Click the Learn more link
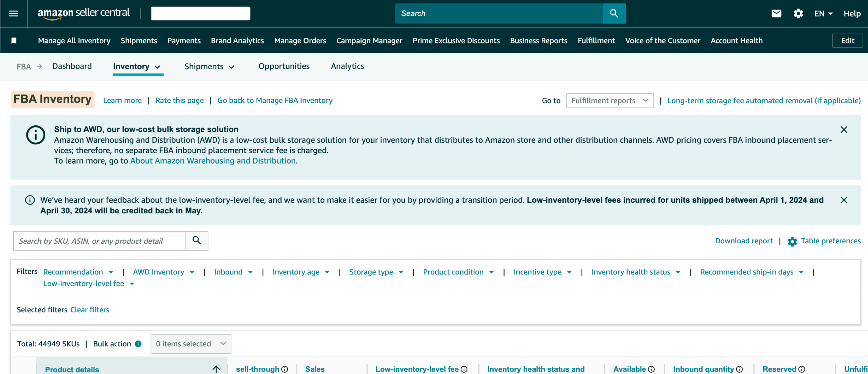The image size is (868, 374). point(122,100)
